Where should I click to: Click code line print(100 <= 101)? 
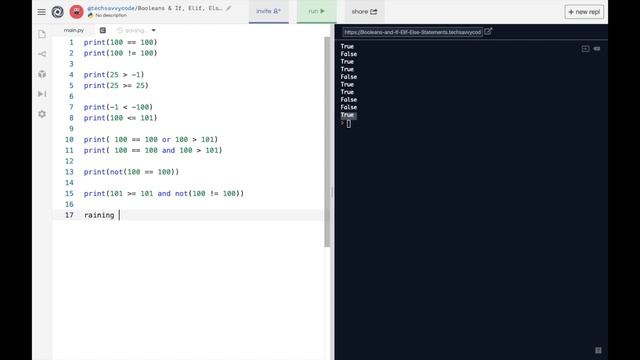[120, 118]
